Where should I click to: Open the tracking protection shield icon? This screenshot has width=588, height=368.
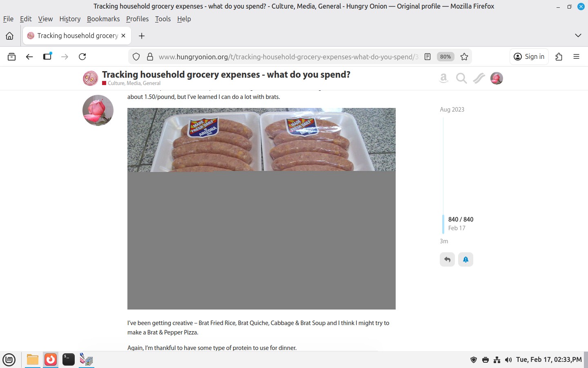pos(136,57)
